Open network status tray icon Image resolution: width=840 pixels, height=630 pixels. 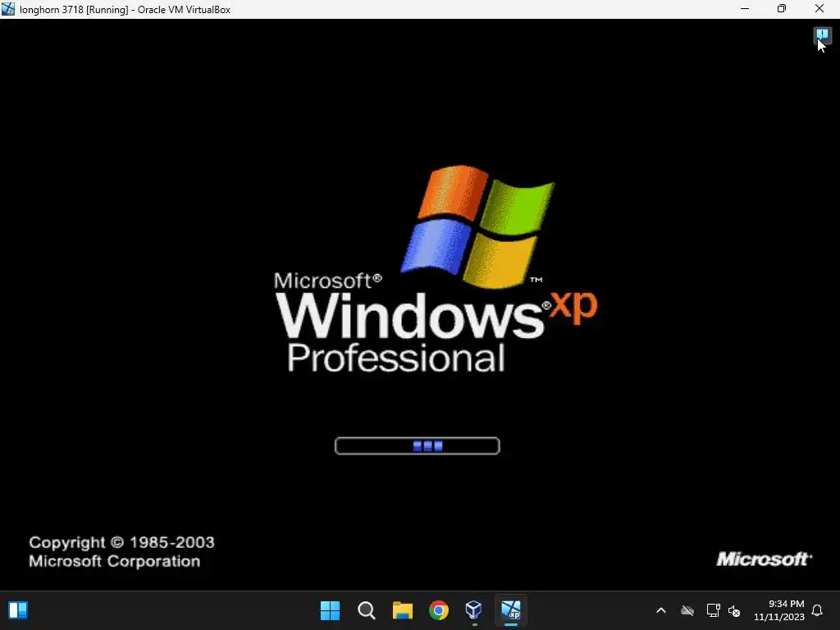pos(713,610)
